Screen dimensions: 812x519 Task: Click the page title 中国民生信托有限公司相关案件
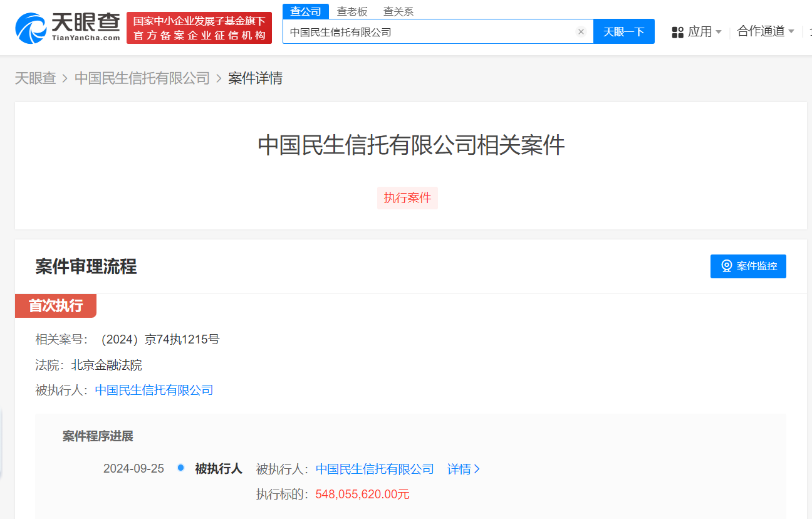[411, 145]
